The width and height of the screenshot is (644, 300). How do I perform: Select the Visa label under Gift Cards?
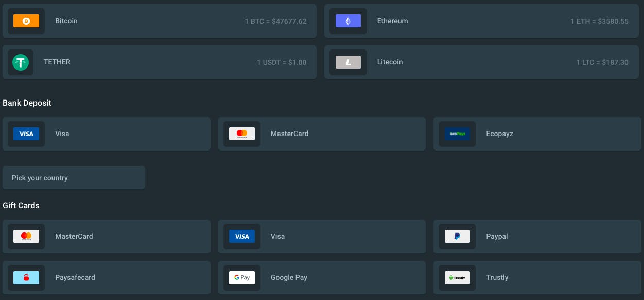coord(277,237)
